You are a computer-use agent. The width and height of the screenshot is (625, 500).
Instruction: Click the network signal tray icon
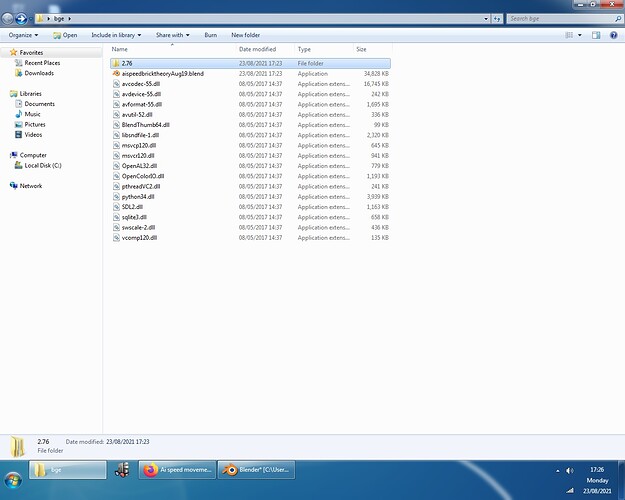570,491
